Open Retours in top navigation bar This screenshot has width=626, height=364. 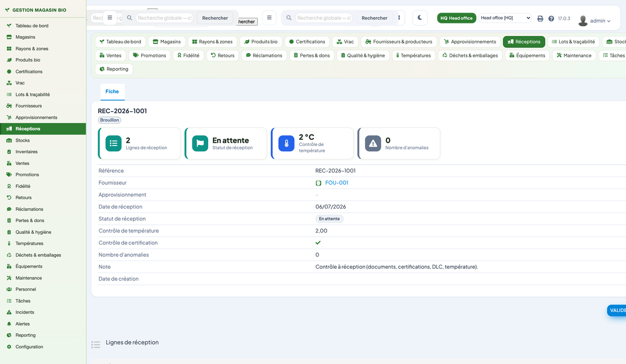click(223, 55)
